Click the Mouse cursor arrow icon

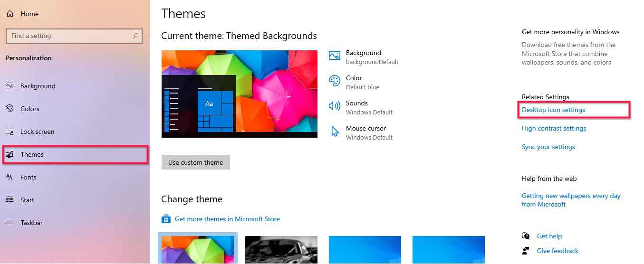tap(335, 132)
